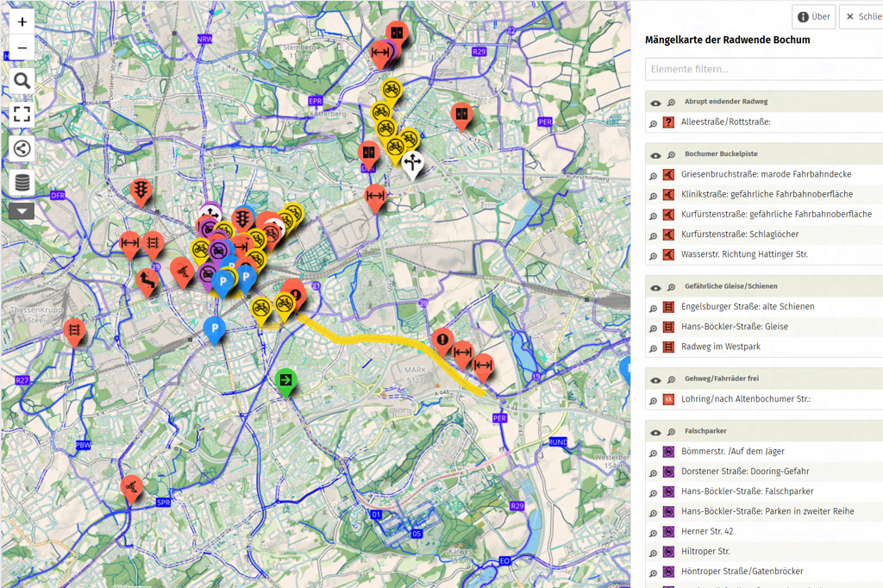Screen dimensions: 883x588
Task: Click red rails marker near ThyssenKrupp Steel
Action: [x=74, y=329]
